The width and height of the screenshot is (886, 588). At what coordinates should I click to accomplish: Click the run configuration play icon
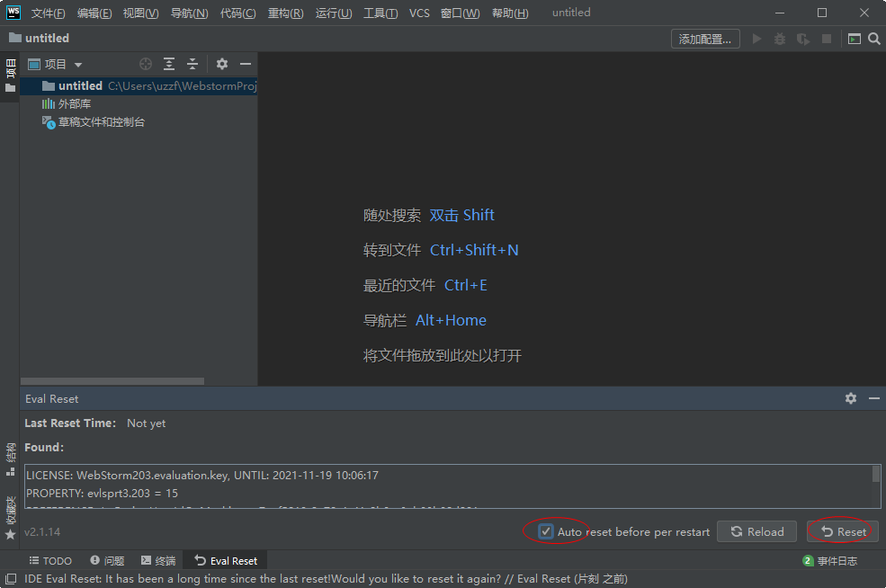point(756,39)
